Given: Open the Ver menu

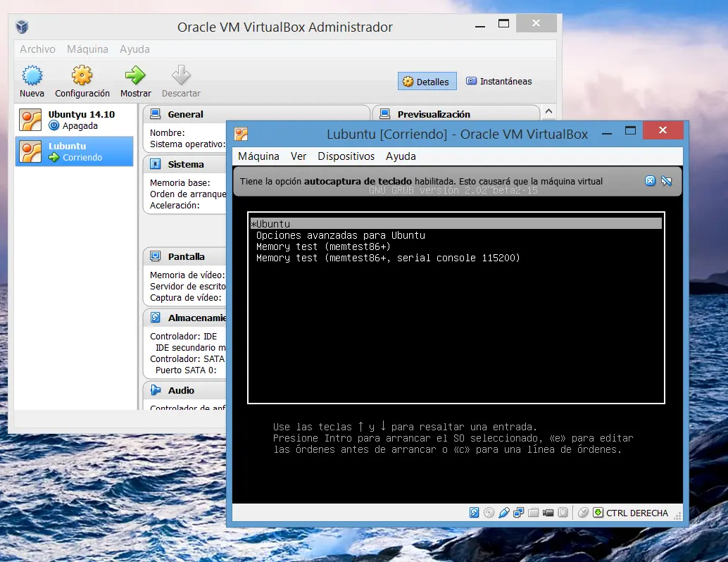Looking at the screenshot, I should (299, 156).
